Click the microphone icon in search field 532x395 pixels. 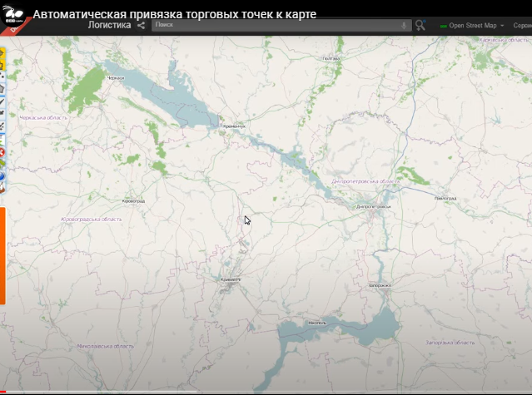[404, 26]
